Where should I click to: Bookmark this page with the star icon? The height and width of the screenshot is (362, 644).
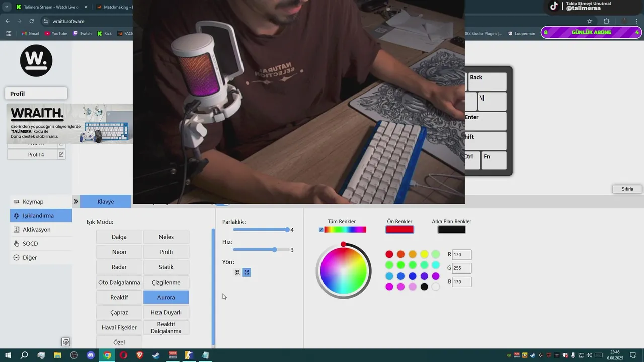click(590, 21)
